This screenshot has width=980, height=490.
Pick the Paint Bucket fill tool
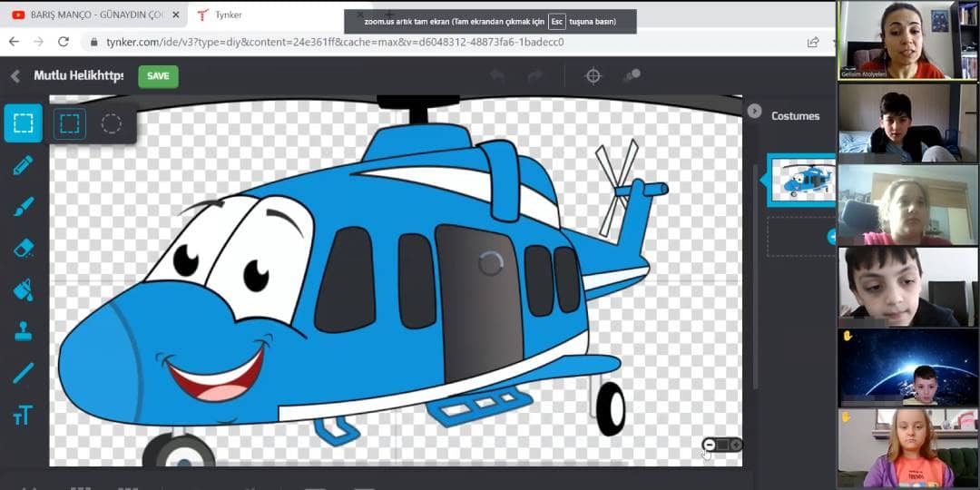click(23, 289)
